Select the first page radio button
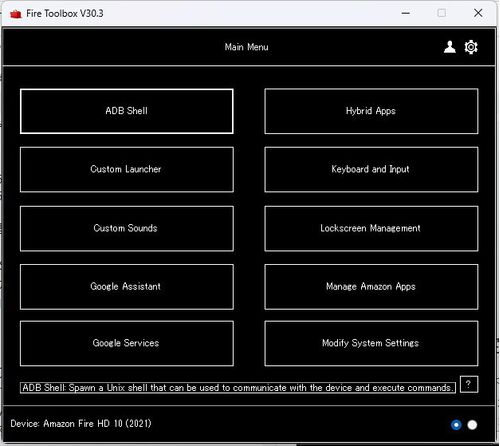Screen dimensions: 500x446 click(456, 425)
